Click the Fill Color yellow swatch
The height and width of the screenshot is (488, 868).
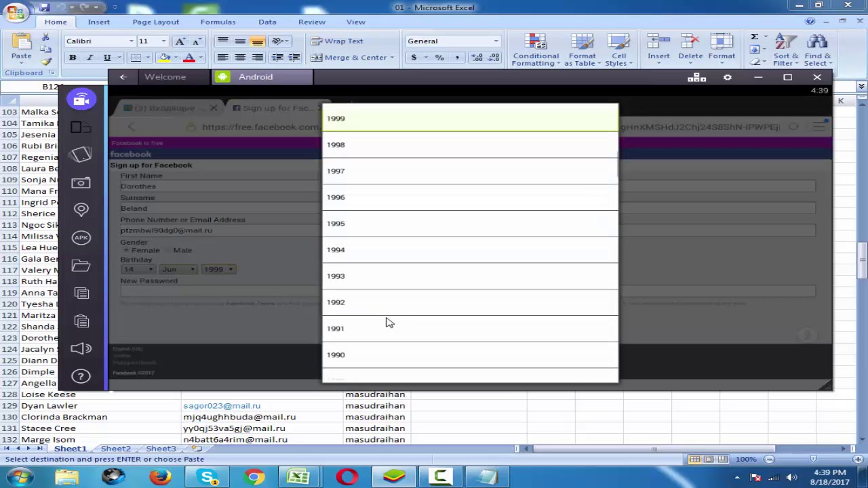163,58
